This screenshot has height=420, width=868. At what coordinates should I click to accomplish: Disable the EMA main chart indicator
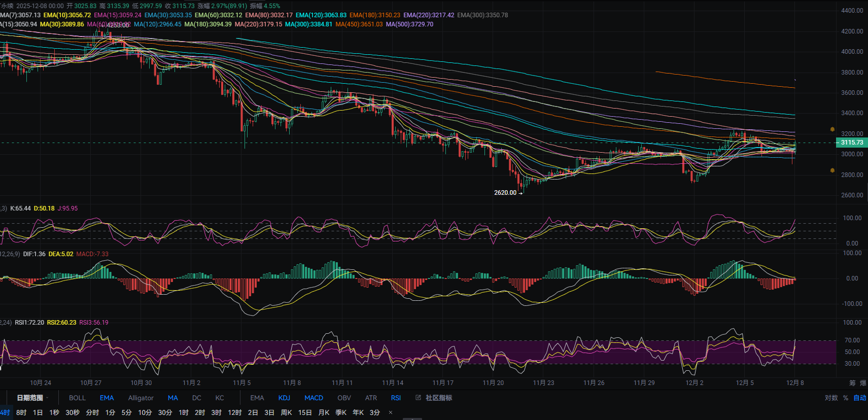107,398
